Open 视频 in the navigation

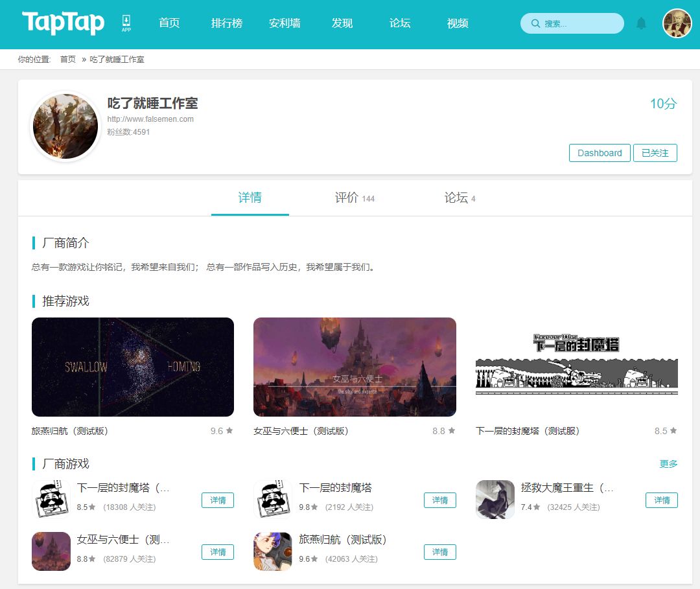(x=458, y=23)
